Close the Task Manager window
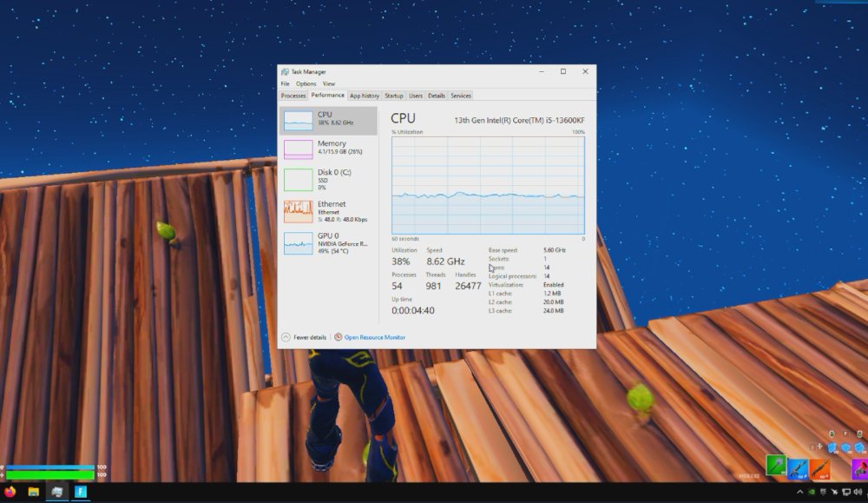 click(585, 71)
